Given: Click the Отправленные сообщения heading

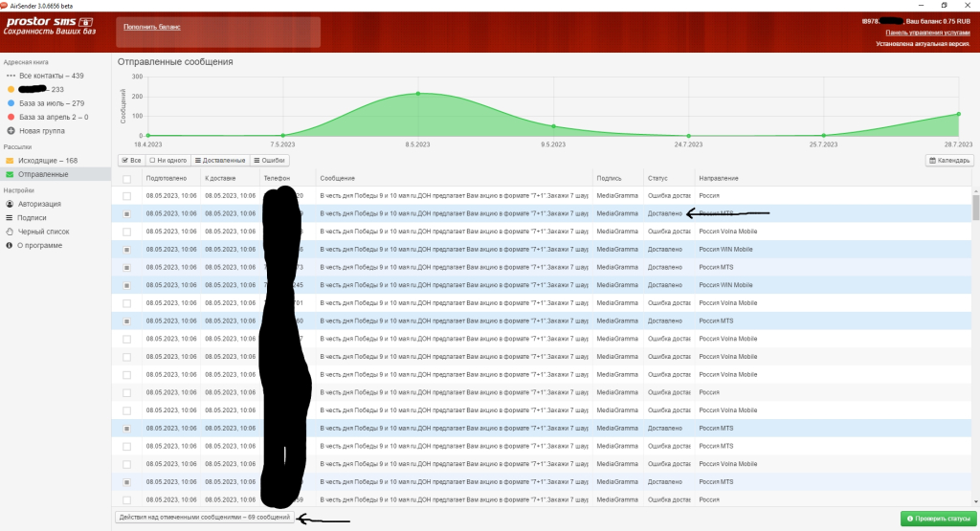Looking at the screenshot, I should tap(175, 62).
